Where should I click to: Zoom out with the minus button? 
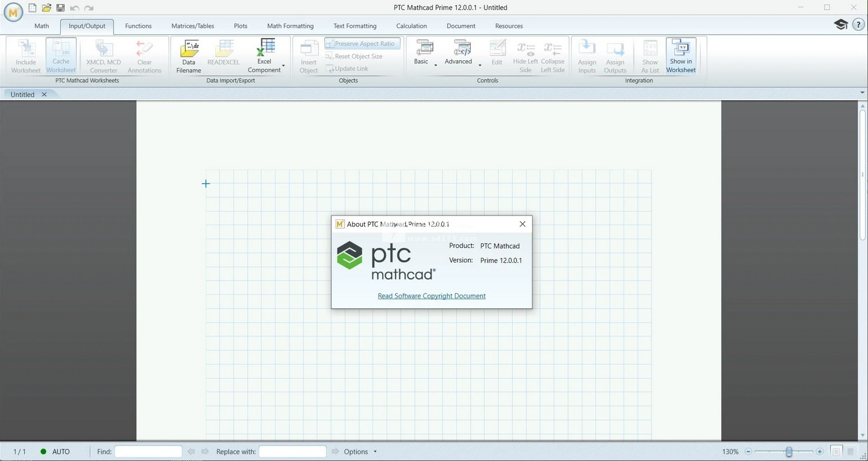pyautogui.click(x=748, y=452)
